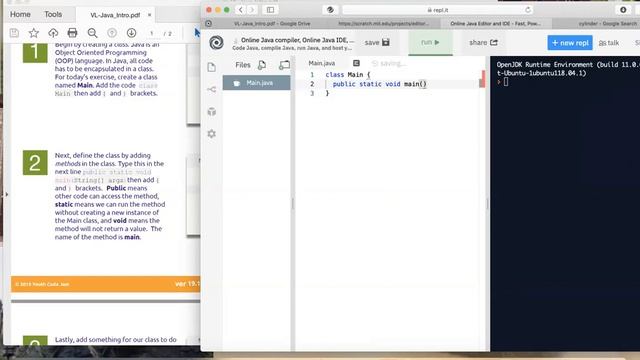This screenshot has height=360, width=640.
Task: Click the Safari privacy shield icon
Action: pyautogui.click(x=330, y=9)
